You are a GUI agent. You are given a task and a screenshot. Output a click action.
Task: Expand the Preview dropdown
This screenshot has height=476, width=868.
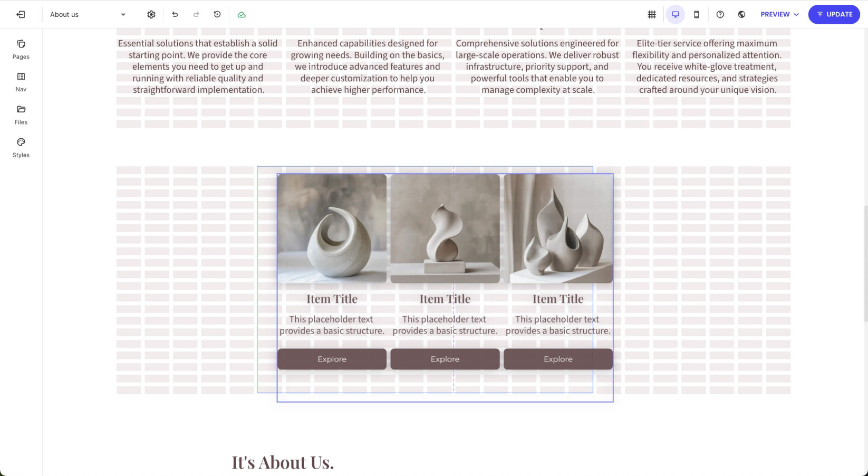(779, 14)
